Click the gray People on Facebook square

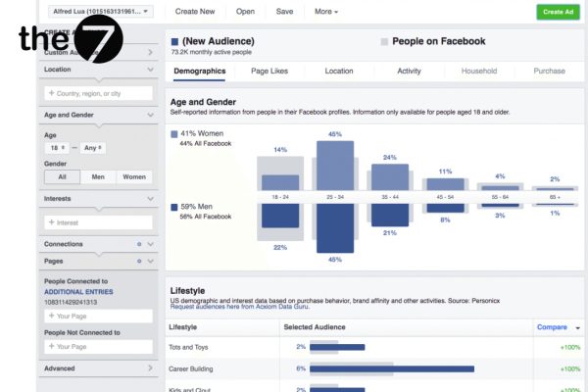pyautogui.click(x=384, y=41)
